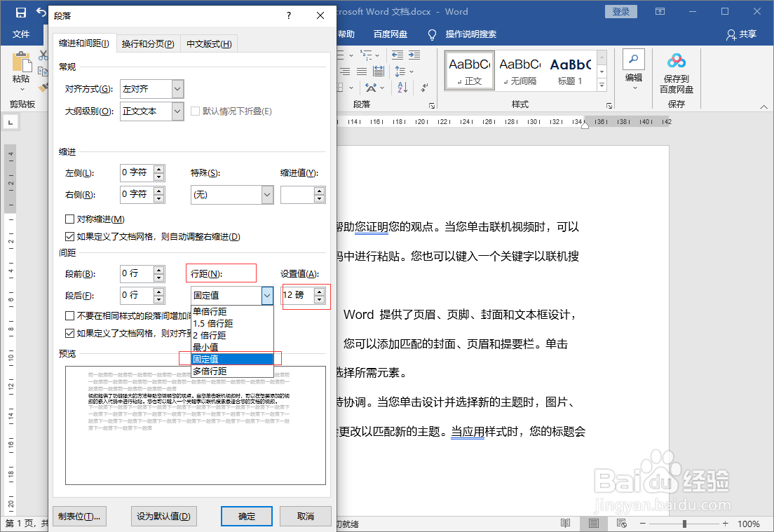Viewport: 774px width, 532px height.
Task: Select 最小值 line spacing option
Action: [x=232, y=347]
